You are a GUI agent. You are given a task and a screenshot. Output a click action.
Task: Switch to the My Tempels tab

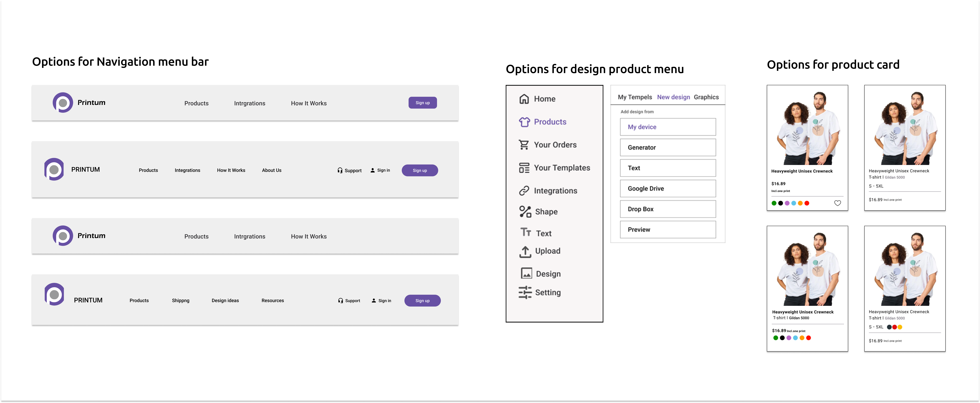click(635, 97)
